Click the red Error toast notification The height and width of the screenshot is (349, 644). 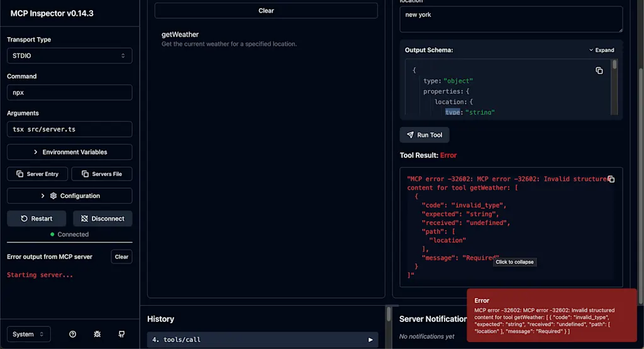pyautogui.click(x=552, y=315)
